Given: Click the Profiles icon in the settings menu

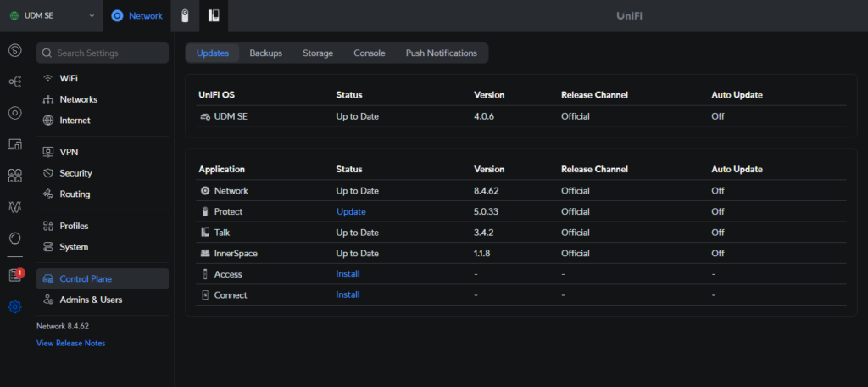Looking at the screenshot, I should (48, 226).
